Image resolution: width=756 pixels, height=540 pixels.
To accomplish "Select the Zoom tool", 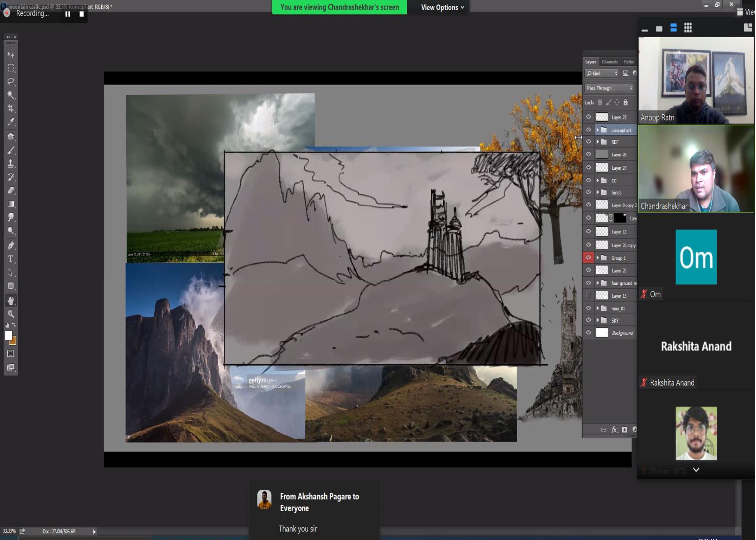I will pyautogui.click(x=11, y=314).
